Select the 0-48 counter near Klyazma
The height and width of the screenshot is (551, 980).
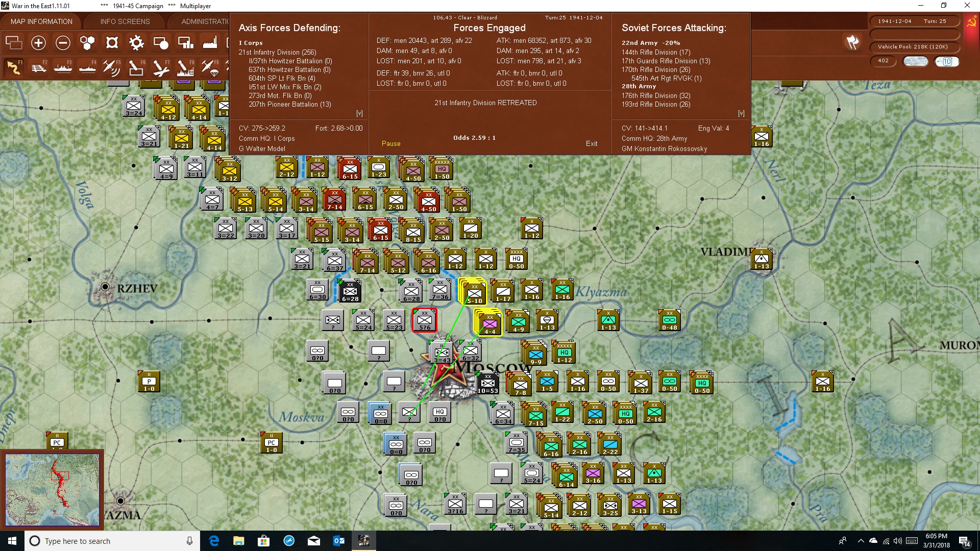tap(670, 320)
